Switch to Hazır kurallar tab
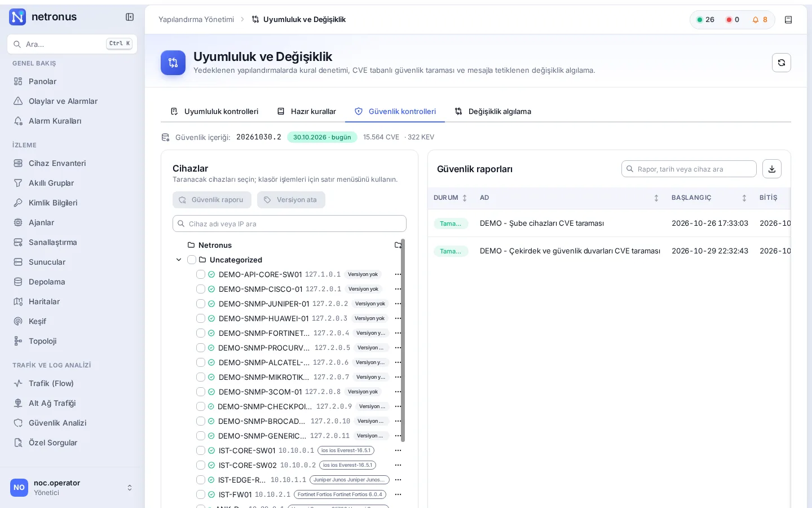The height and width of the screenshot is (508, 812). 306,111
